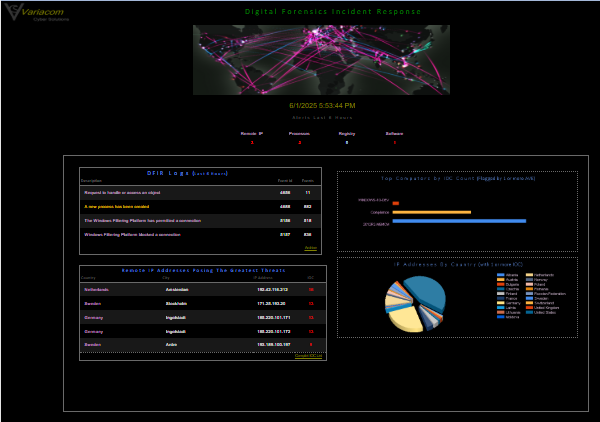Select the Registry alert counter

347,142
